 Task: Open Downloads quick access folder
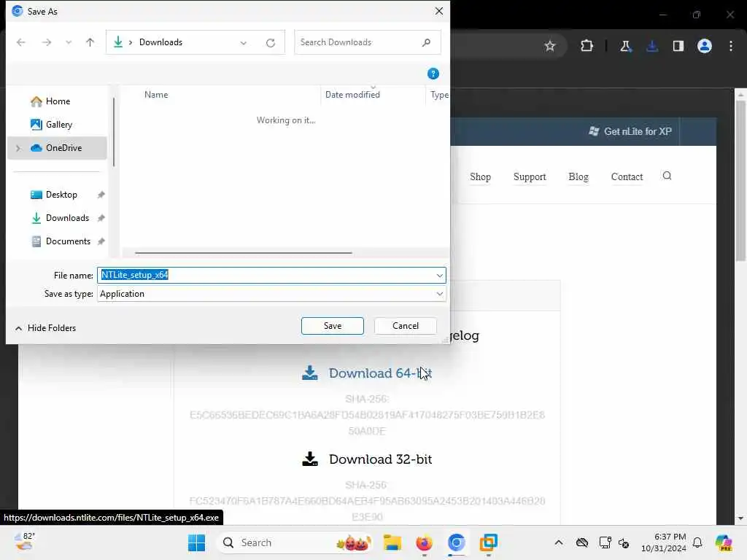pos(67,218)
